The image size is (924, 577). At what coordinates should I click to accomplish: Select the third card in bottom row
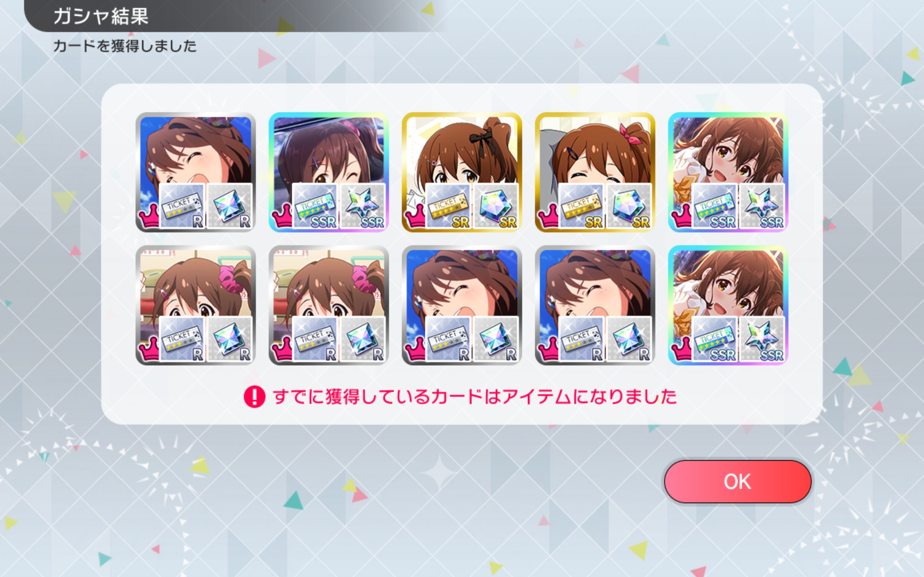coord(462,305)
